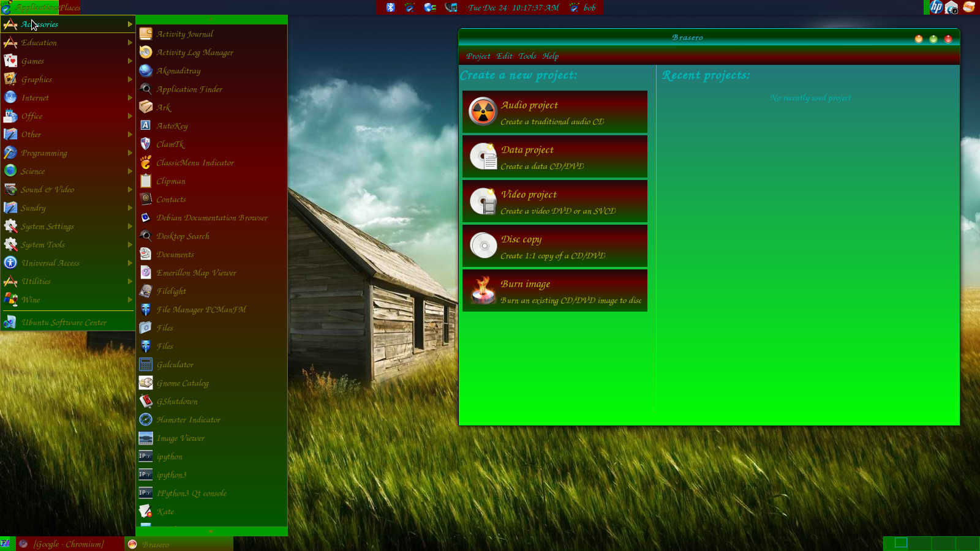Select the Accessories category

[67, 24]
